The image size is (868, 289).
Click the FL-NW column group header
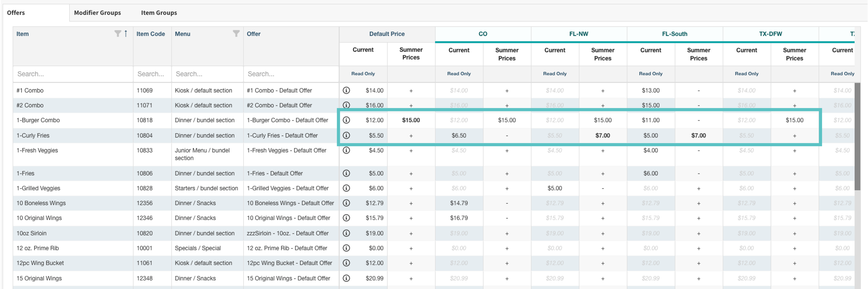click(x=578, y=34)
